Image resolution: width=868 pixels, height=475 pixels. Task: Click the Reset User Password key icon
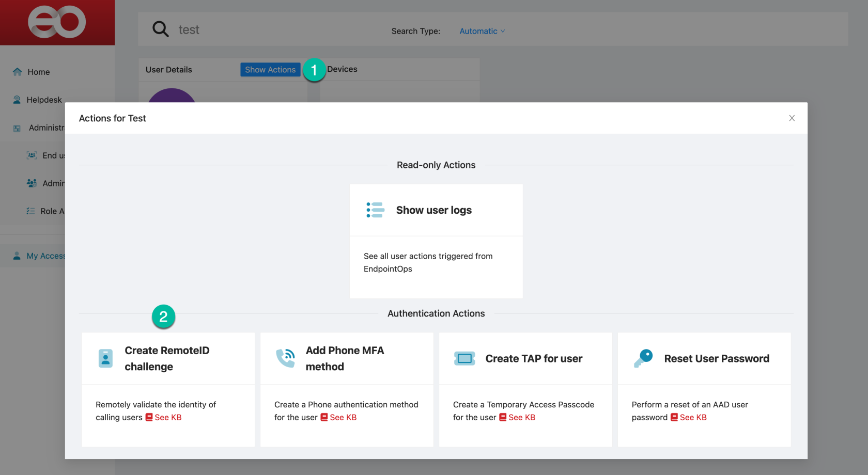click(643, 358)
